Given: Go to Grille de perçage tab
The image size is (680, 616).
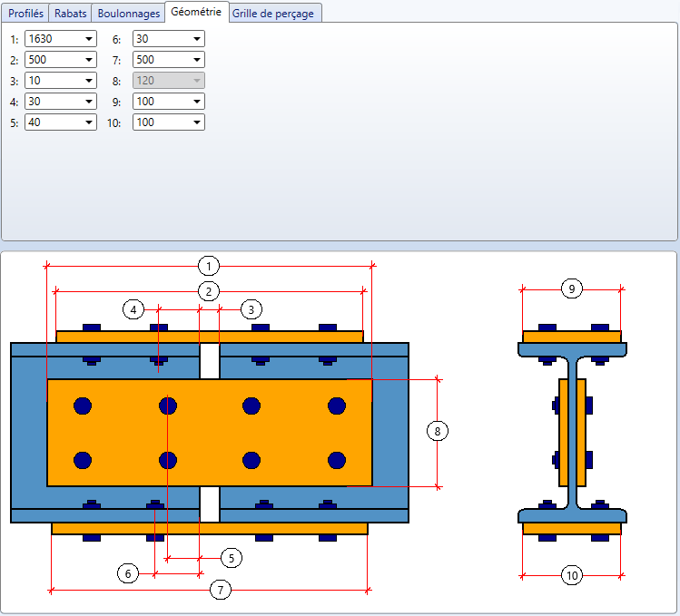Looking at the screenshot, I should click(x=273, y=13).
